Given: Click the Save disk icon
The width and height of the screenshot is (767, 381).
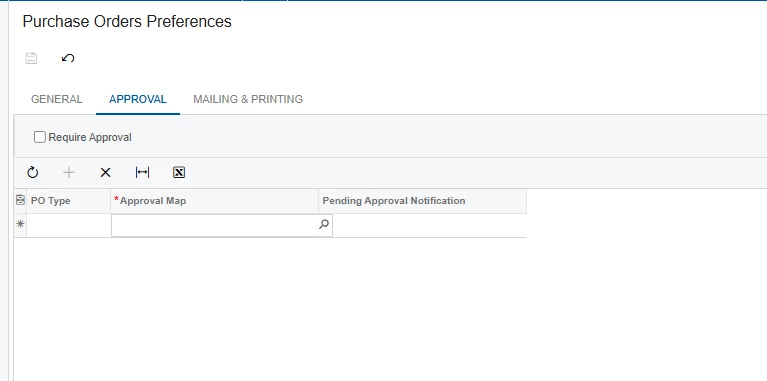Looking at the screenshot, I should tap(31, 58).
